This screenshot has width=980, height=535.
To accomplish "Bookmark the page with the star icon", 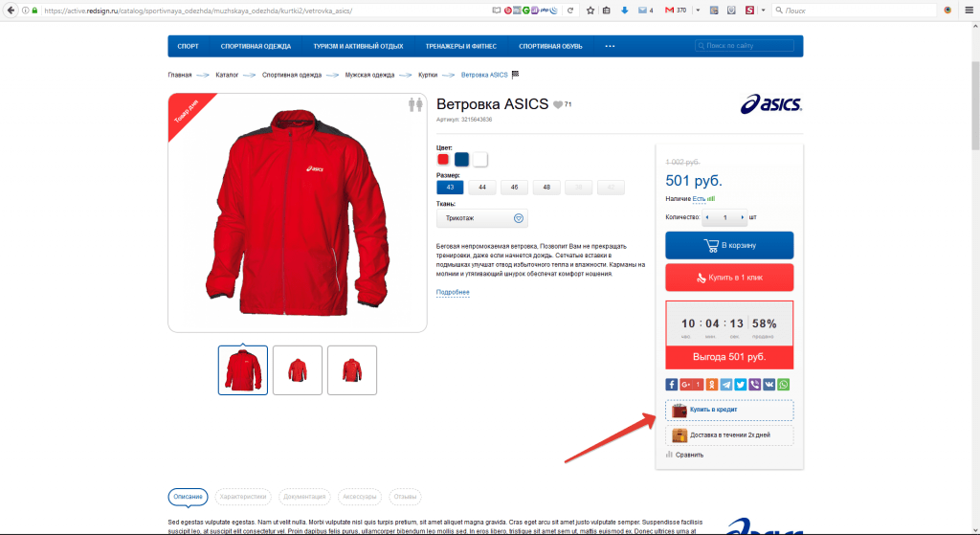I will 590,10.
